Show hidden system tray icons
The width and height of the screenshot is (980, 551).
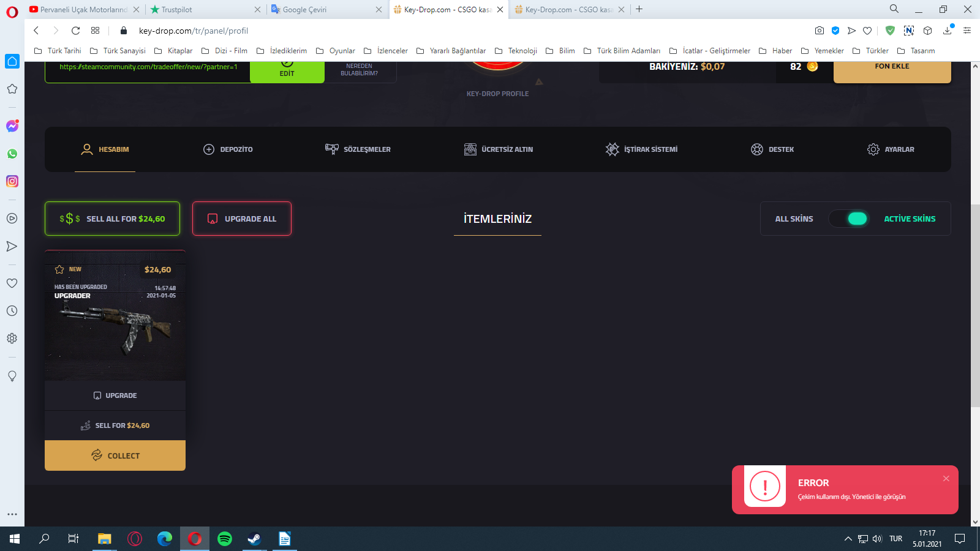(x=848, y=539)
